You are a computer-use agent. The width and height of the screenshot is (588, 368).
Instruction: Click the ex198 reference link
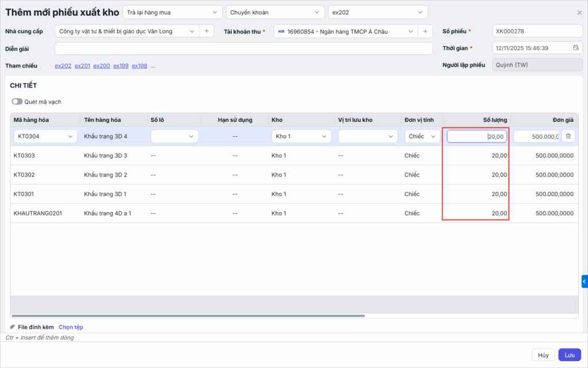pos(140,66)
